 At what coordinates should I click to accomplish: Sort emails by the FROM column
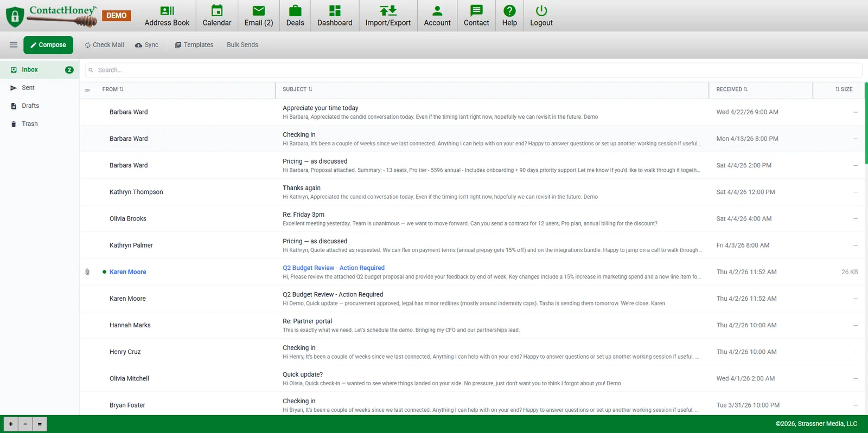[113, 89]
